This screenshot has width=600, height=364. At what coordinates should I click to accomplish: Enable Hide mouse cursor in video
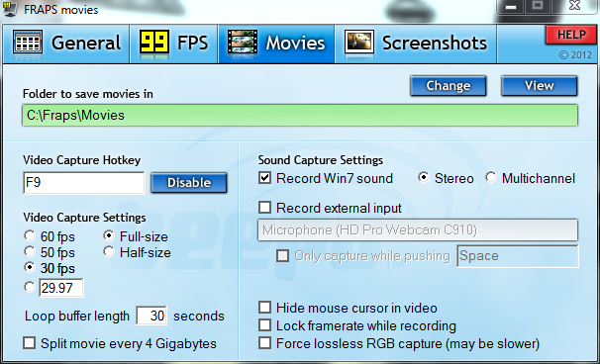click(x=264, y=307)
